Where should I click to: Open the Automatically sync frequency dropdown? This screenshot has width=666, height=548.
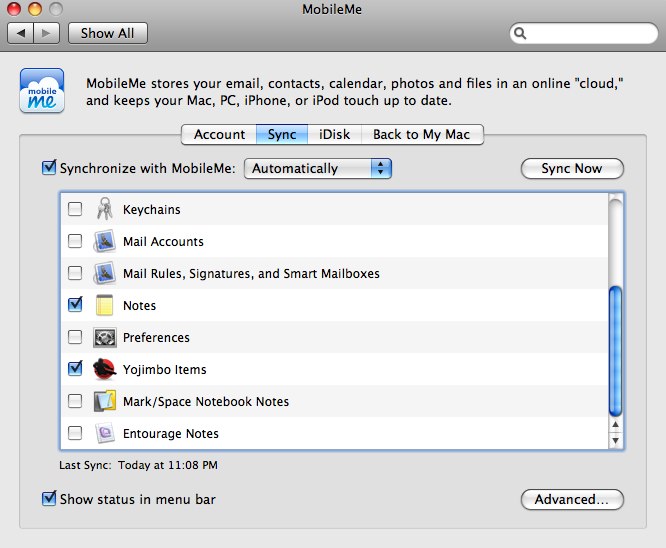(x=318, y=169)
